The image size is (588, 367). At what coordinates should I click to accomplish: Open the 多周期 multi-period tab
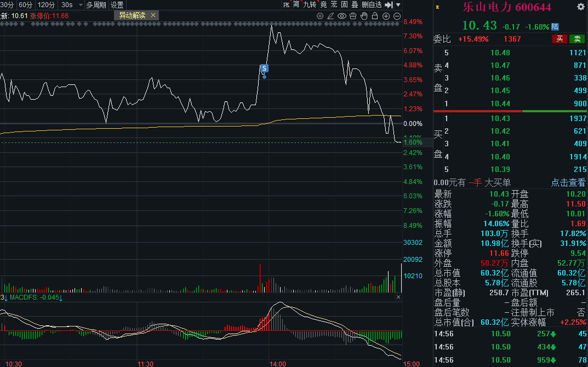96,5
